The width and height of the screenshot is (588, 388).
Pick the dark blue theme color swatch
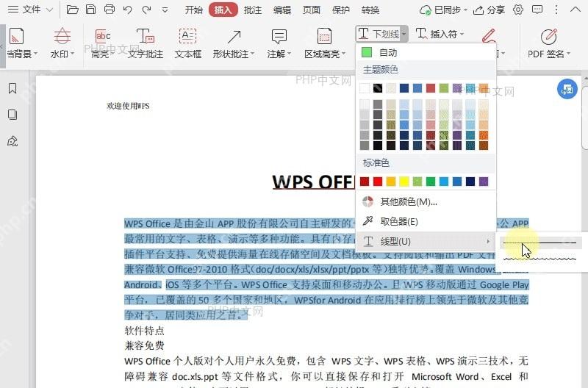coord(404,88)
